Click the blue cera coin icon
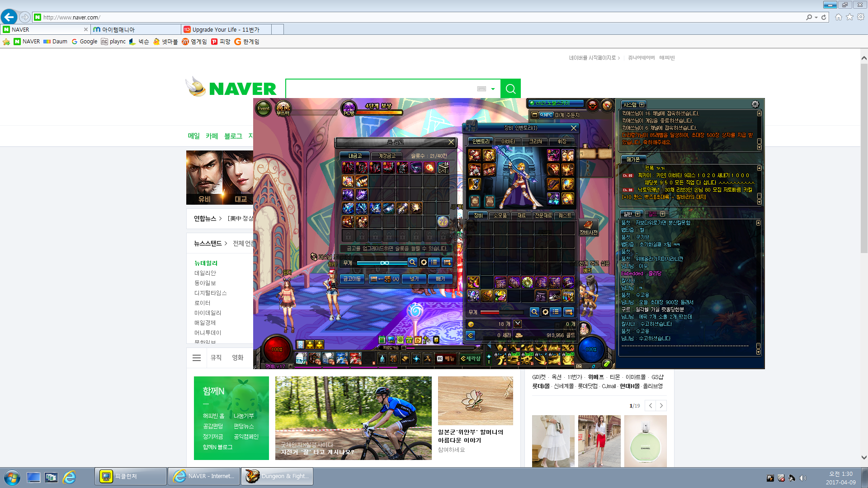Image resolution: width=868 pixels, height=488 pixels. pos(471,335)
